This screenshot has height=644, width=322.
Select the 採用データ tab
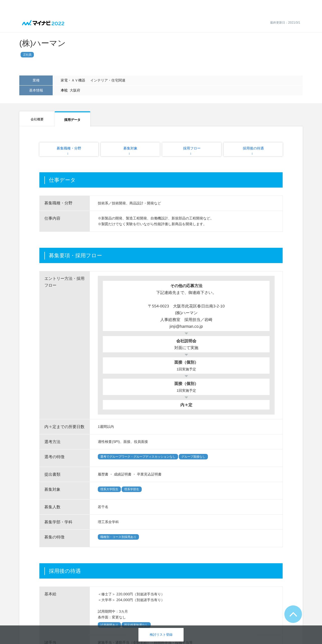[72, 120]
